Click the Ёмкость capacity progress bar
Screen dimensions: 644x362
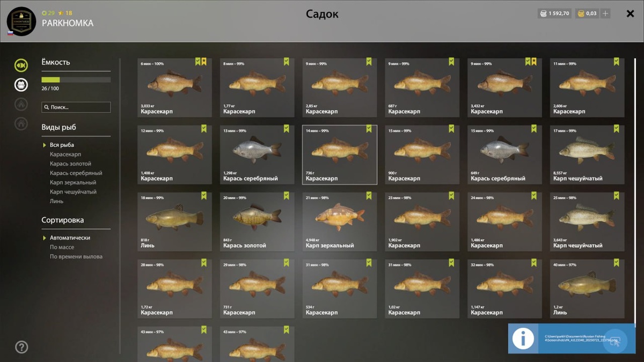tap(76, 79)
